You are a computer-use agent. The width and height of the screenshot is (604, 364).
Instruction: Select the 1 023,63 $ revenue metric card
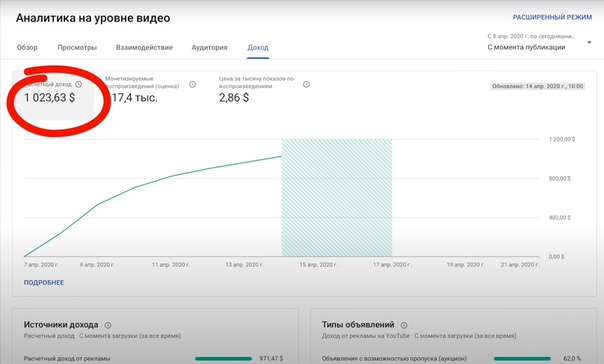coord(53,94)
